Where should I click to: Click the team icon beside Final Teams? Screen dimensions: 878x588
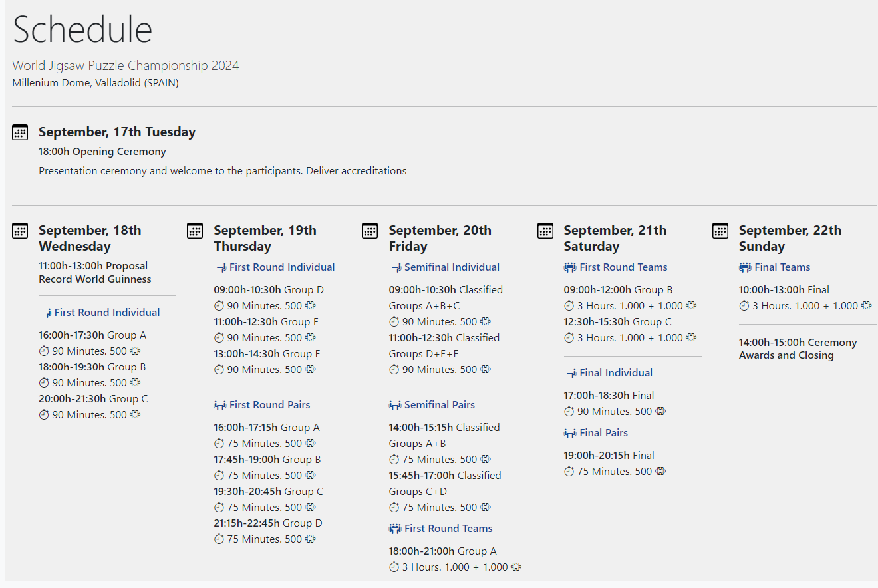click(745, 267)
